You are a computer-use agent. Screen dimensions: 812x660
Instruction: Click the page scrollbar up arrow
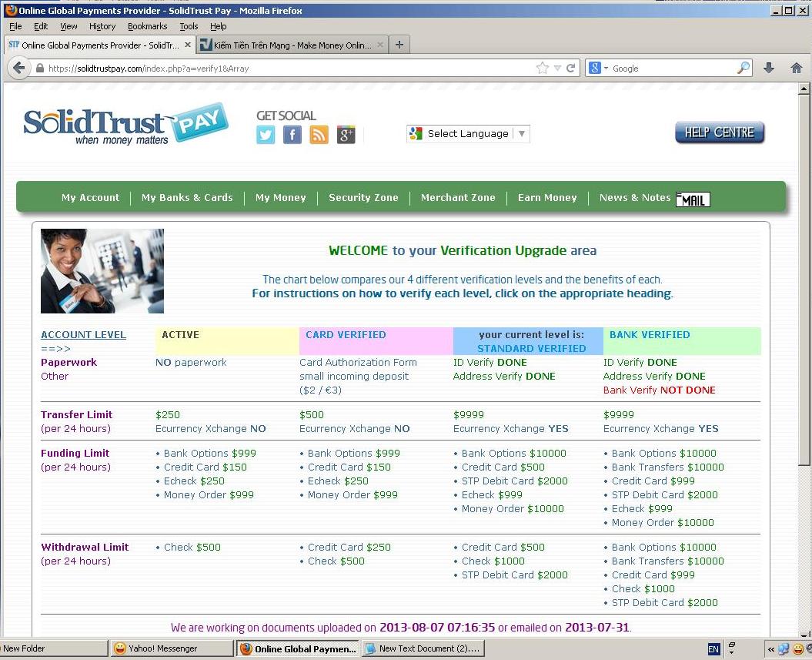click(804, 89)
